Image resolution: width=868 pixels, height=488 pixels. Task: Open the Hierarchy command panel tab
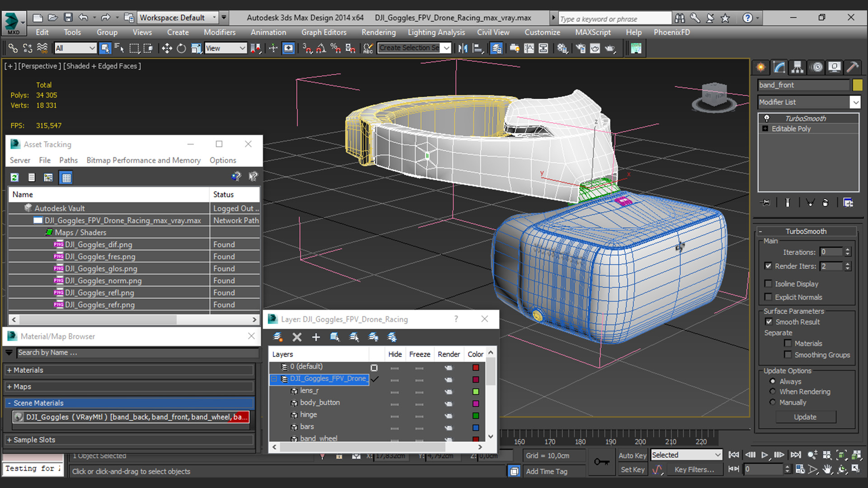coord(797,67)
